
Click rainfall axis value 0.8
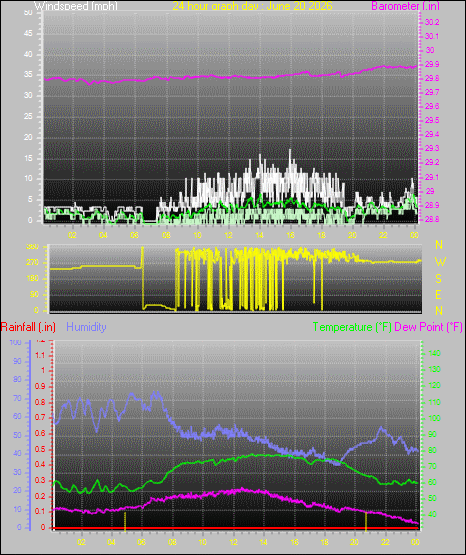click(40, 402)
